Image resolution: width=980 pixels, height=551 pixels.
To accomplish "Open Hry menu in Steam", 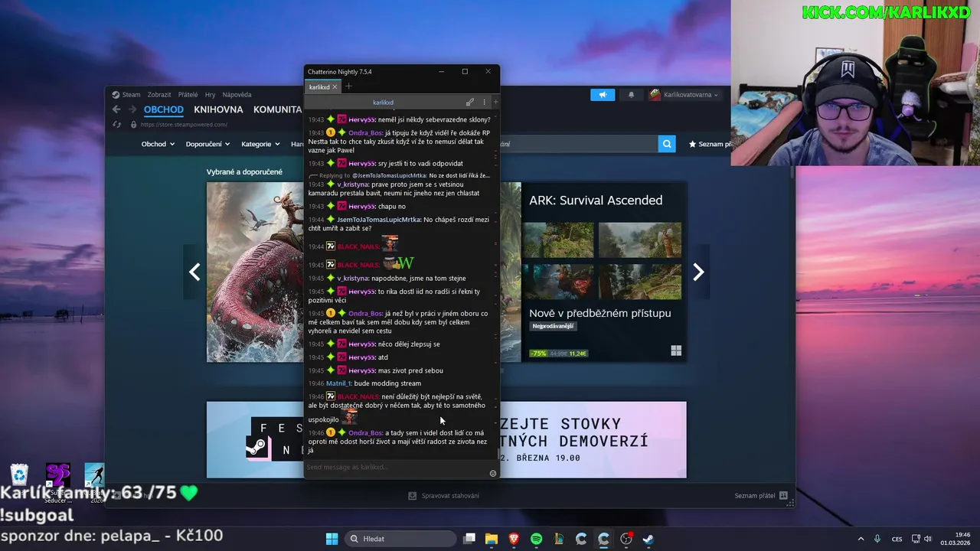I will 210,95.
